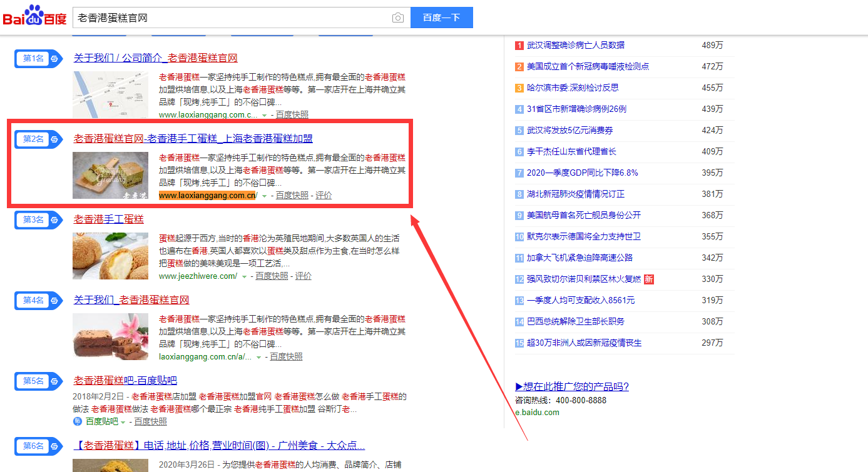Open the 大众点评 result 【老香港蛋糕】电话,地址,价格
The height and width of the screenshot is (472, 868).
tap(219, 446)
